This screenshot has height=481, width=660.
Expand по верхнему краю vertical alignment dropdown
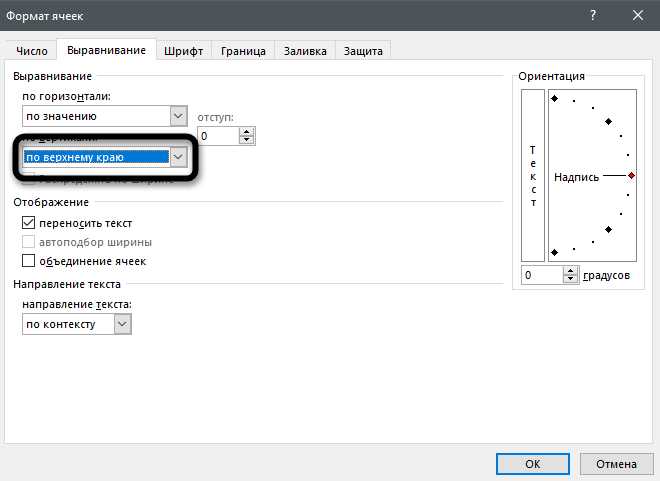click(178, 157)
